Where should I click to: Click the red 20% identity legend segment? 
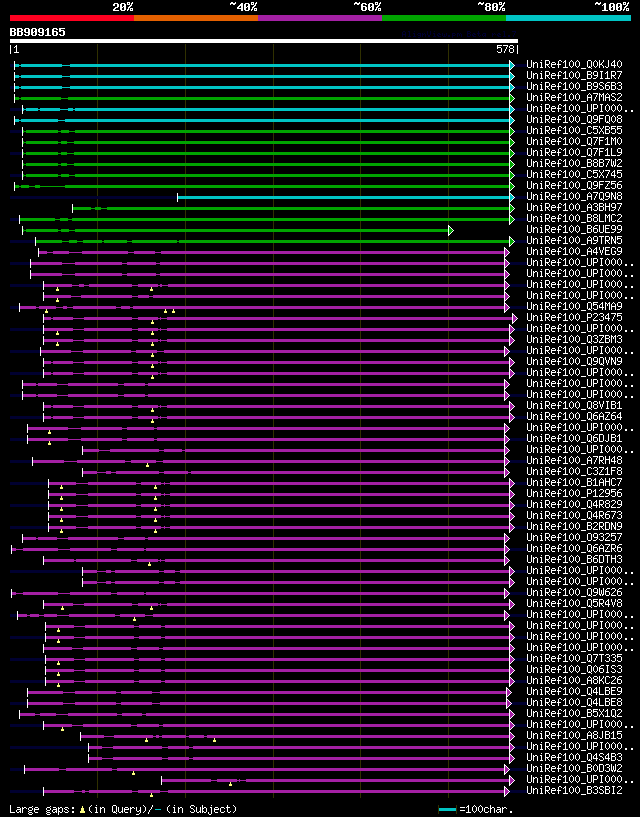click(72, 18)
